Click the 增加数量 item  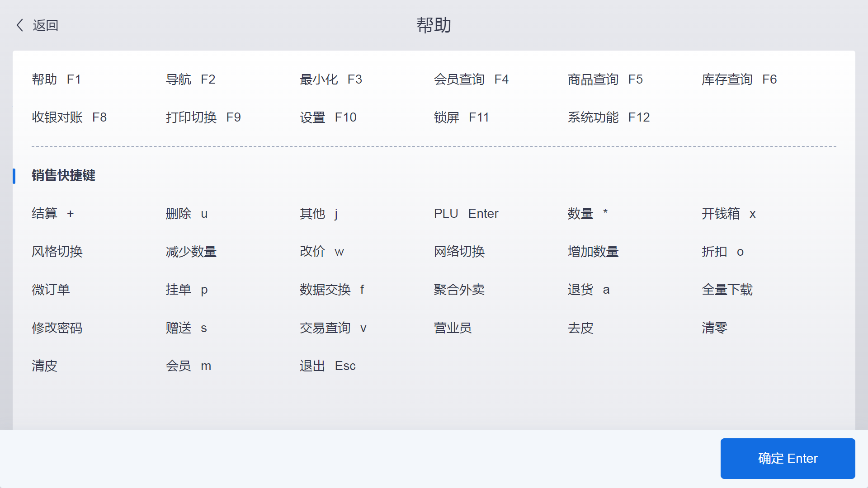pyautogui.click(x=593, y=252)
